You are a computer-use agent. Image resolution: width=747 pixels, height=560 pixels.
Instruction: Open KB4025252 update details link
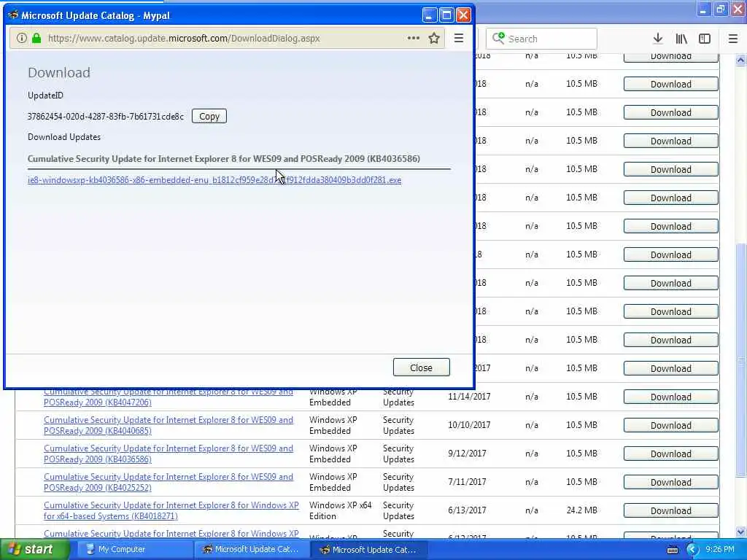[x=169, y=482]
